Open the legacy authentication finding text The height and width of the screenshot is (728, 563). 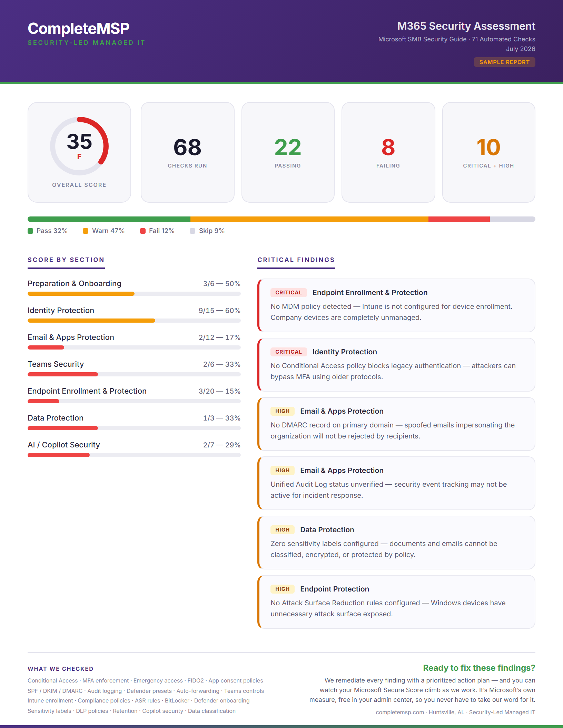coord(393,371)
